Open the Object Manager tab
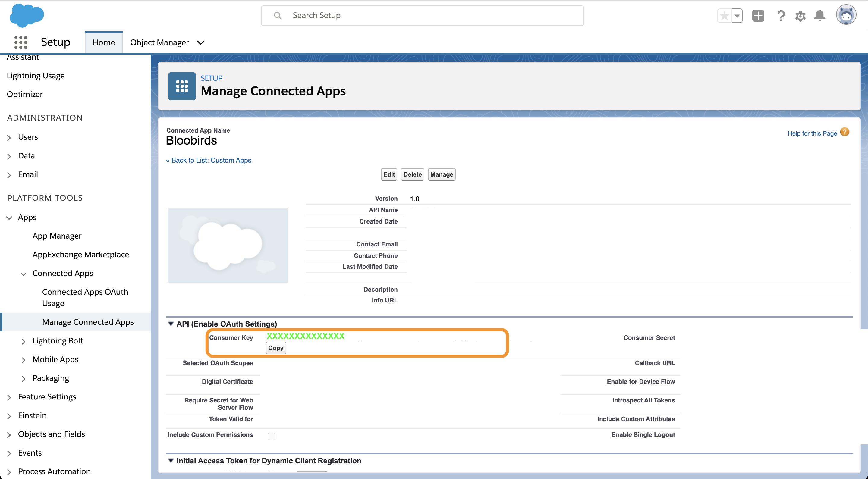 coord(159,42)
